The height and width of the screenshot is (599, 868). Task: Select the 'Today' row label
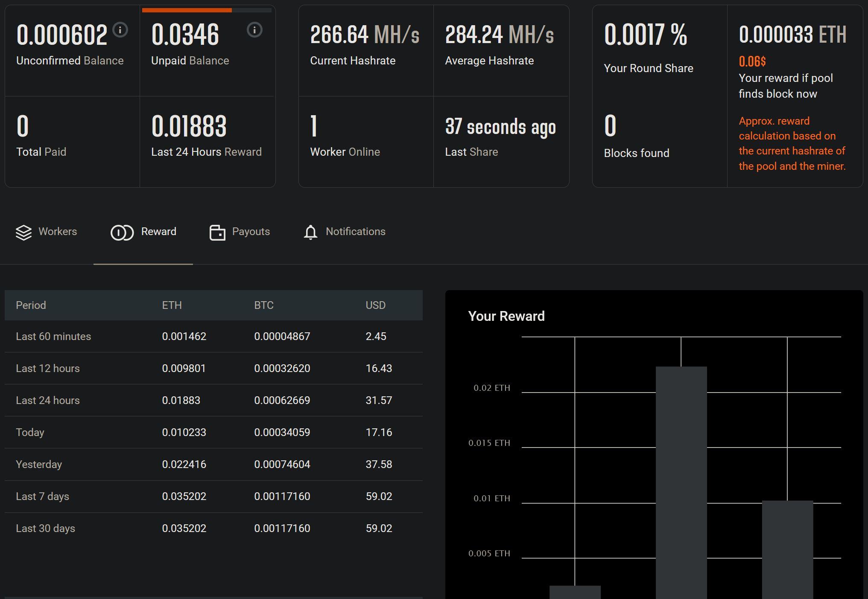[x=30, y=432]
